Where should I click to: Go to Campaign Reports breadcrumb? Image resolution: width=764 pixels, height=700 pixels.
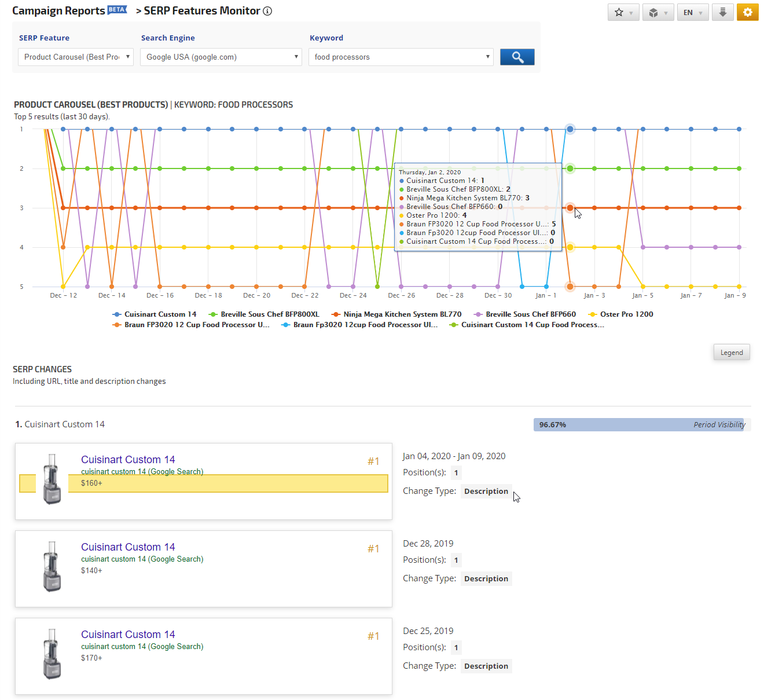point(58,11)
